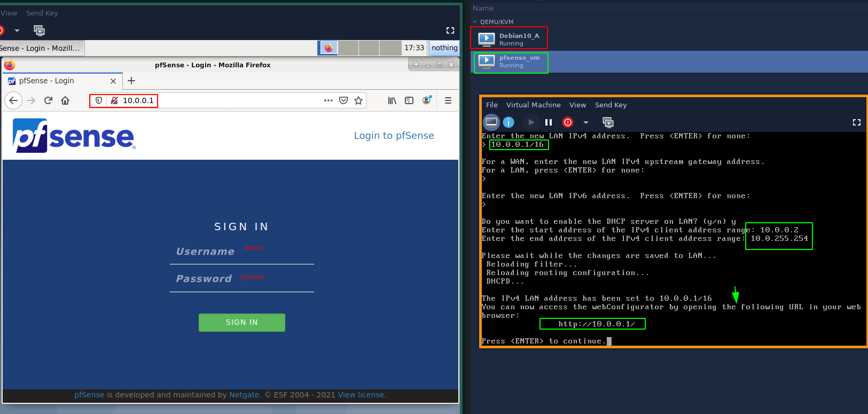The image size is (868, 414).
Task: Open the Netgate link
Action: tap(244, 395)
